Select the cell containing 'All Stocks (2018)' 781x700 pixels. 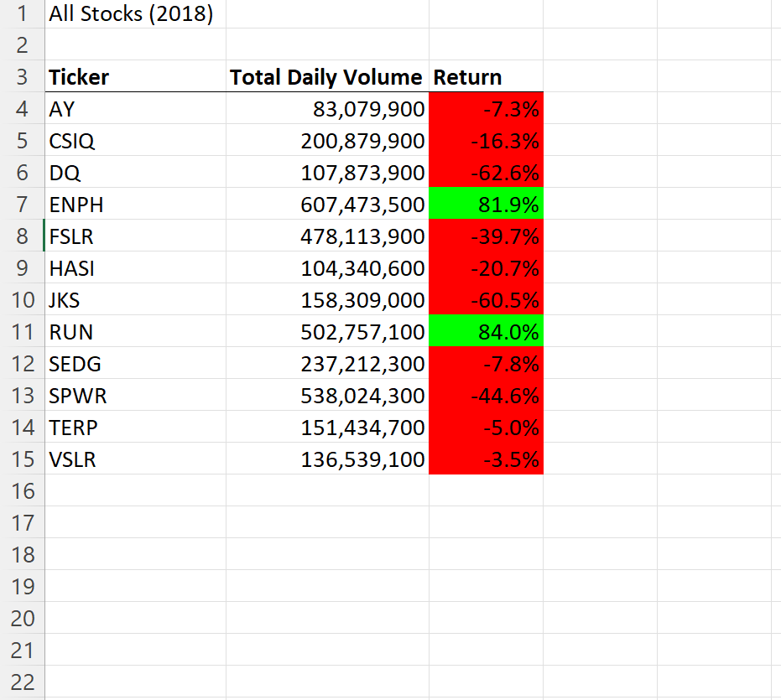tap(130, 13)
